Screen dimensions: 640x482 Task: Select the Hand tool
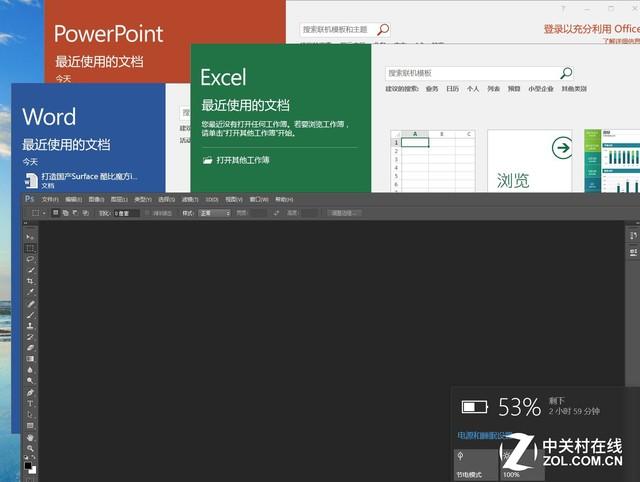[30, 437]
